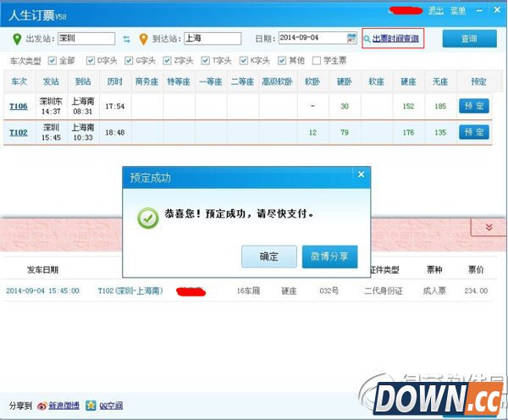Click the 查询 search button
The width and height of the screenshot is (508, 420).
coord(469,39)
